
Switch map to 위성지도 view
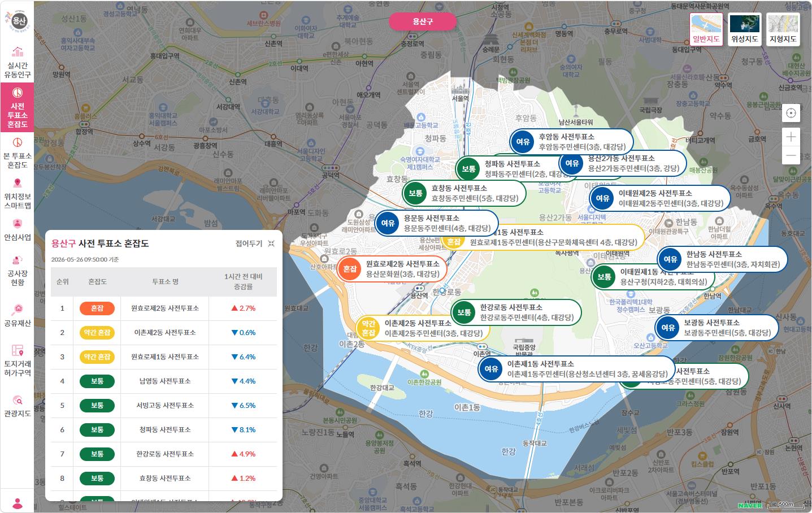[x=744, y=29]
